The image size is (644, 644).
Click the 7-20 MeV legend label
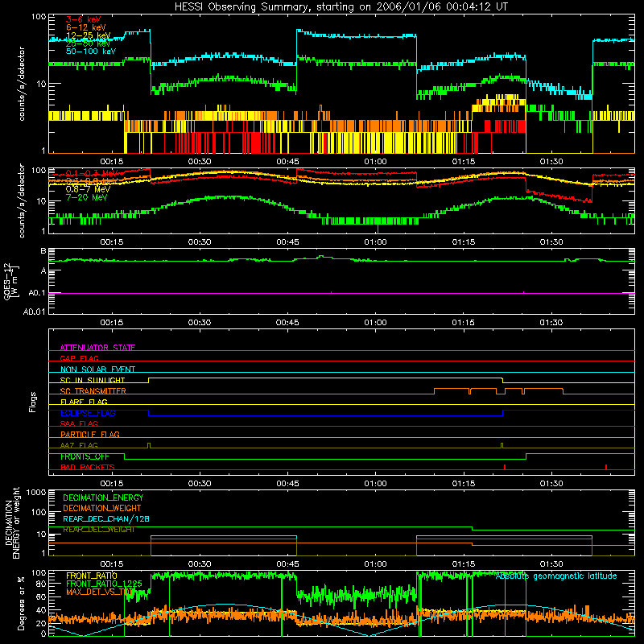[87, 197]
